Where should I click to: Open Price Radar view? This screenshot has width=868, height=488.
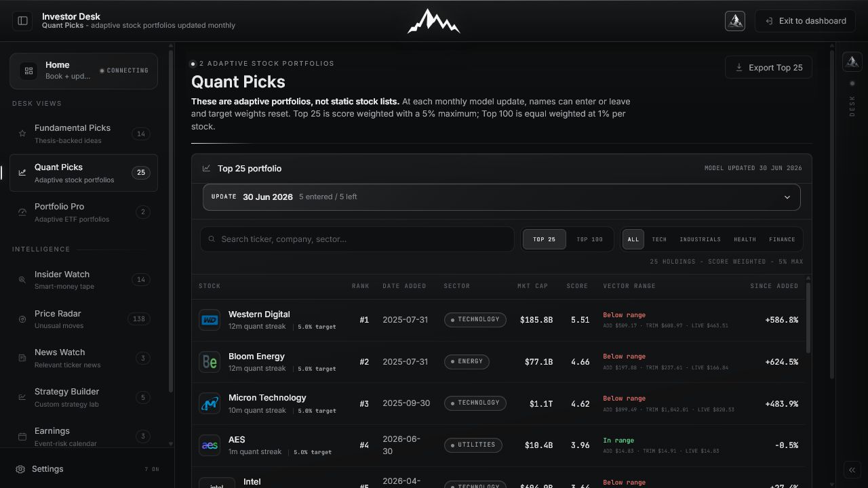click(83, 319)
